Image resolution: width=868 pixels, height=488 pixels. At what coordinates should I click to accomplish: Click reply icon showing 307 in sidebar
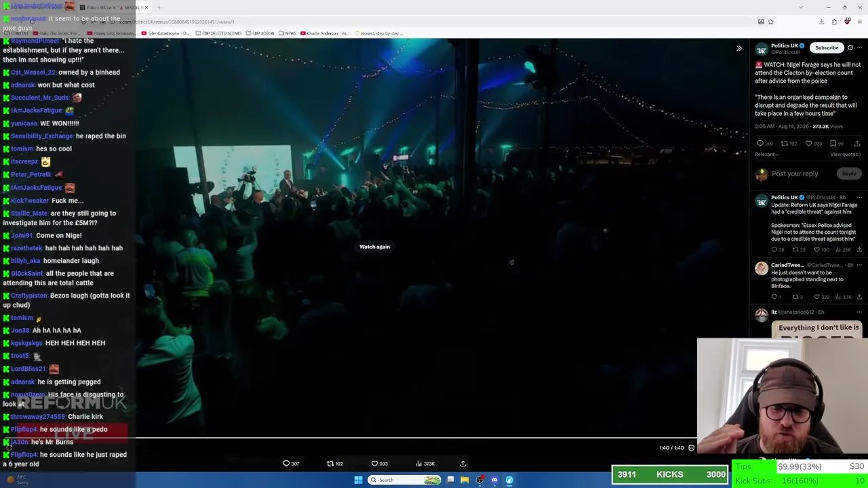tap(764, 144)
